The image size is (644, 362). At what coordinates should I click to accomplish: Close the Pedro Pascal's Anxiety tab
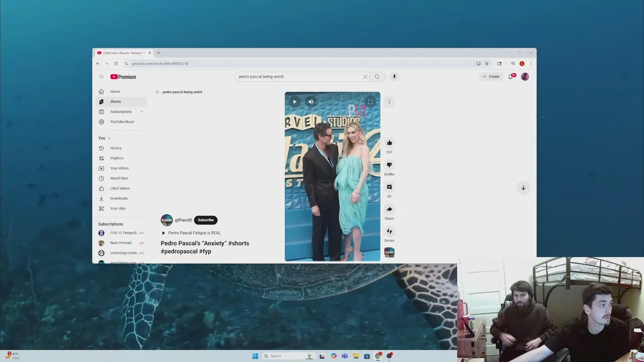coord(149,53)
